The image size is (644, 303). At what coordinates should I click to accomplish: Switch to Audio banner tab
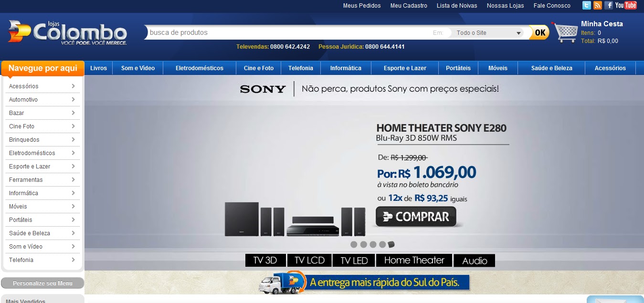click(475, 261)
